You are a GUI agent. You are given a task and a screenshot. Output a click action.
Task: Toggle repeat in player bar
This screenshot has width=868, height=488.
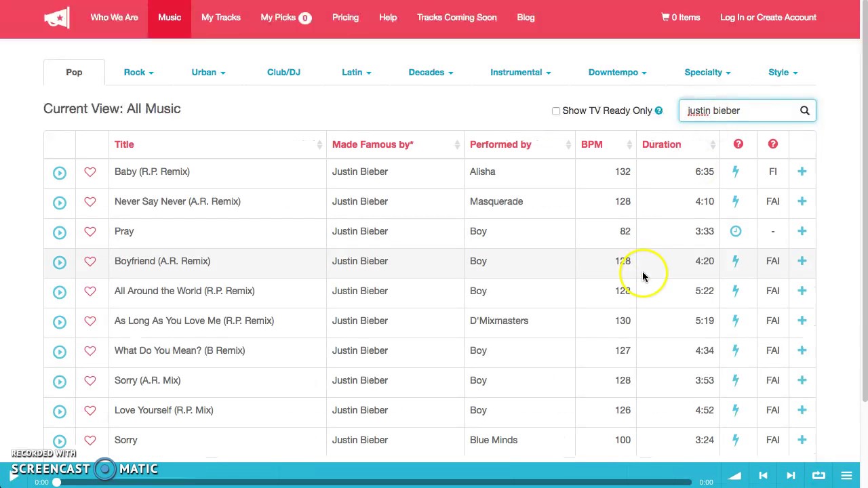point(818,475)
